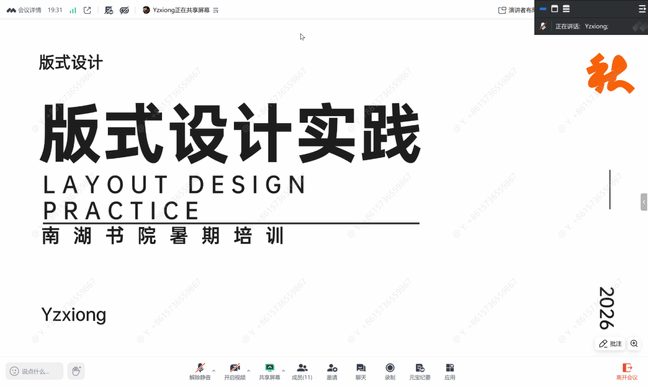This screenshot has width=648, height=386.
Task: Click the emoji face icon in chat box
Action: [x=14, y=371]
